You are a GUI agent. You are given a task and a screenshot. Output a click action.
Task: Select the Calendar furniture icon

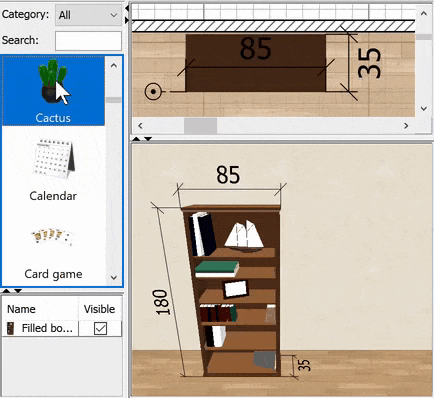pos(53,158)
